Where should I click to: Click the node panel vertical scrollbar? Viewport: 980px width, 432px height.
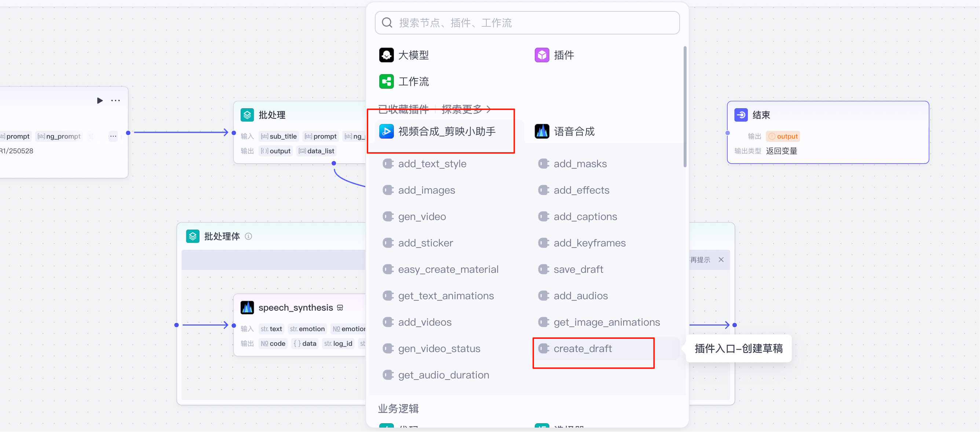point(685,106)
